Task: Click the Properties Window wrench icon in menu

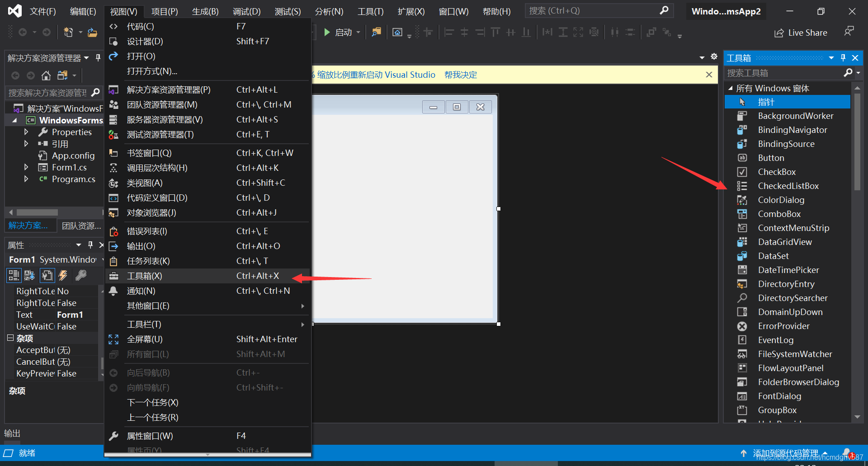Action: coord(113,436)
